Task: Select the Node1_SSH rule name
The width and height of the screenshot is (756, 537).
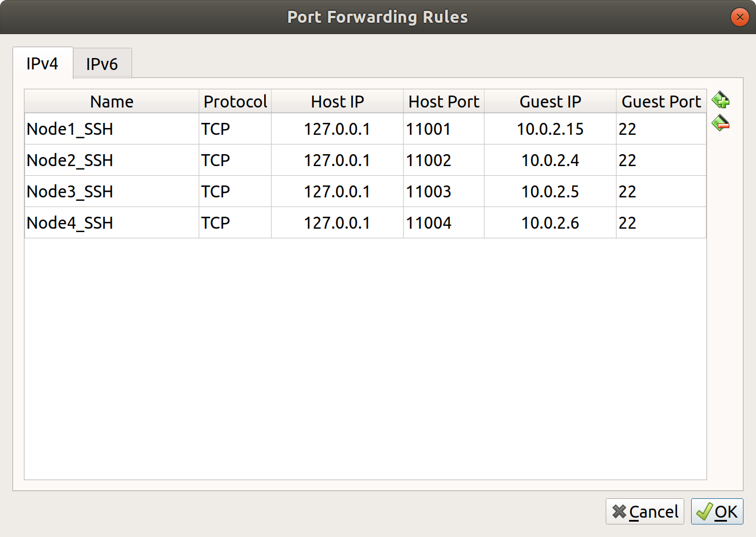Action: pyautogui.click(x=70, y=129)
